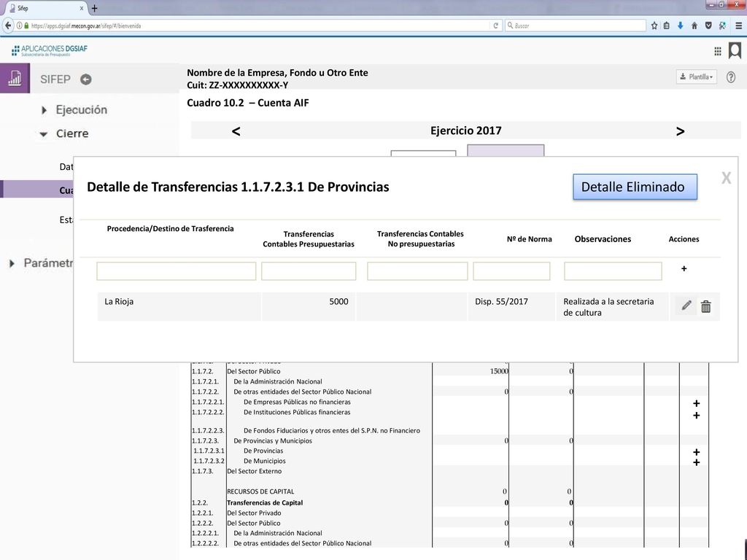Click the La Rioja cell

click(x=179, y=306)
